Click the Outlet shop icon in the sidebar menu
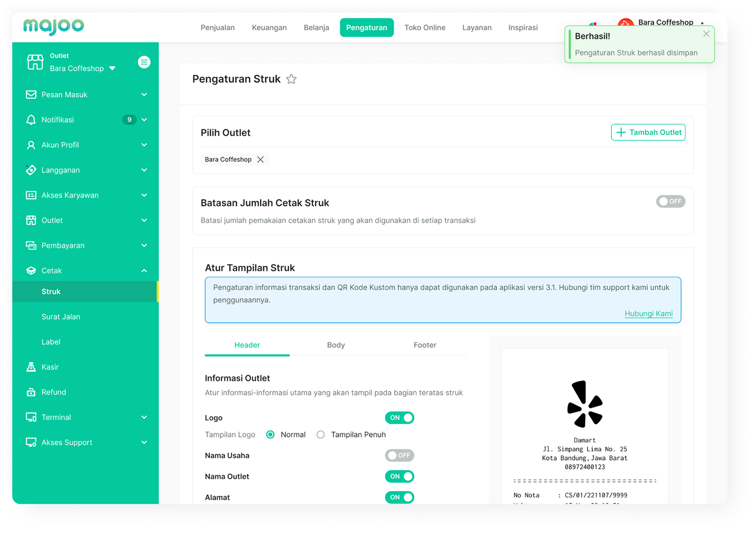Viewport: 756px width, 533px height. pyautogui.click(x=31, y=220)
